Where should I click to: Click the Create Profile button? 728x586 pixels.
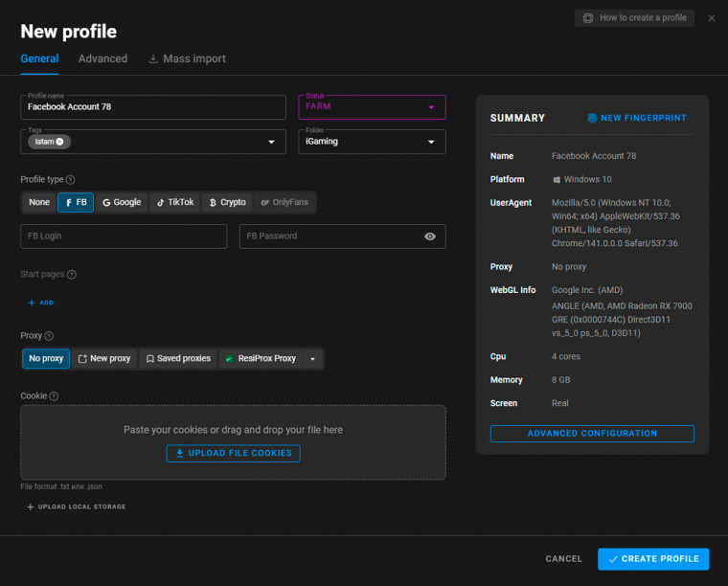coord(653,559)
